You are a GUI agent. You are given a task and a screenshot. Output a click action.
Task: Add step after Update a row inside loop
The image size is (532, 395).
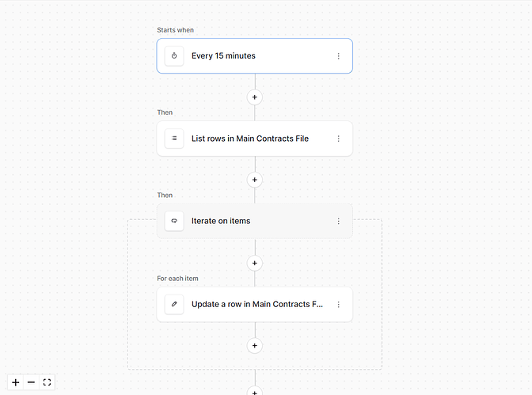point(255,345)
